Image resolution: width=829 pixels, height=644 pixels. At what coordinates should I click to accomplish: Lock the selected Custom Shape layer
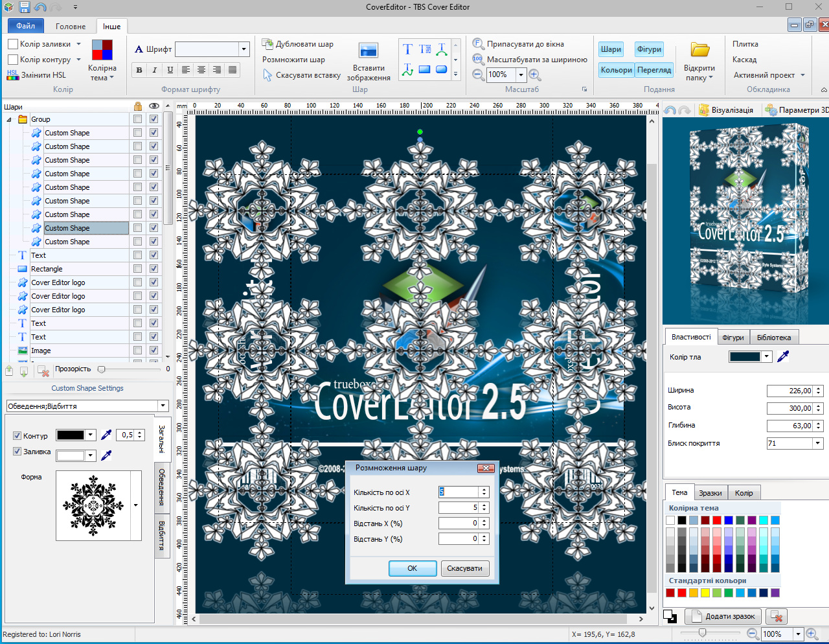pos(137,228)
